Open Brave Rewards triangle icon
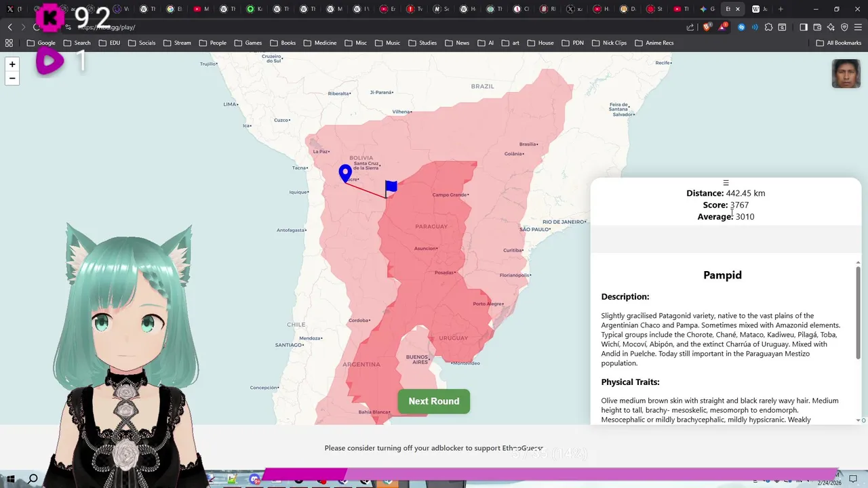868x488 pixels. point(722,27)
